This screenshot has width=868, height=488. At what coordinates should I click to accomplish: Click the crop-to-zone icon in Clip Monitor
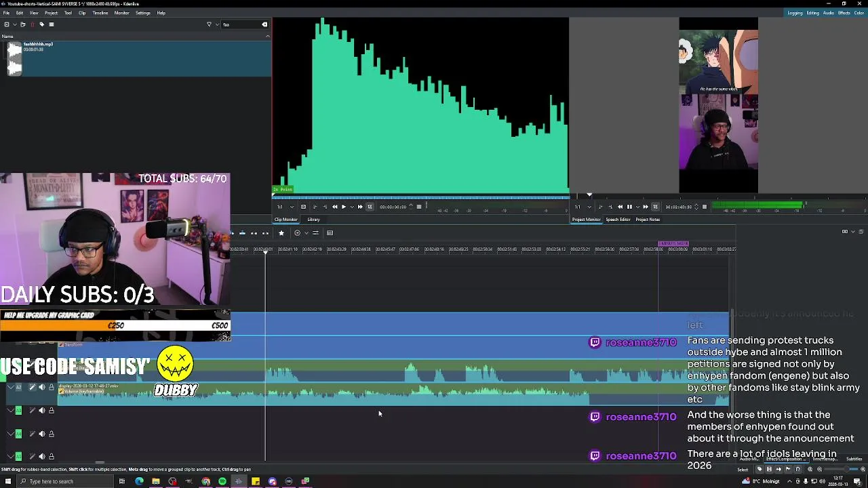point(370,207)
